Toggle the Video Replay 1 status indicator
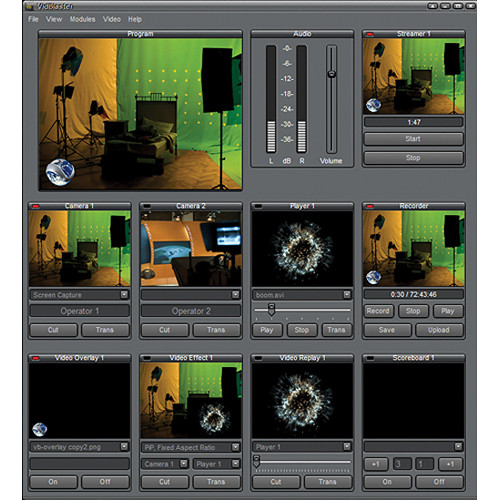This screenshot has width=500, height=500. point(258,358)
